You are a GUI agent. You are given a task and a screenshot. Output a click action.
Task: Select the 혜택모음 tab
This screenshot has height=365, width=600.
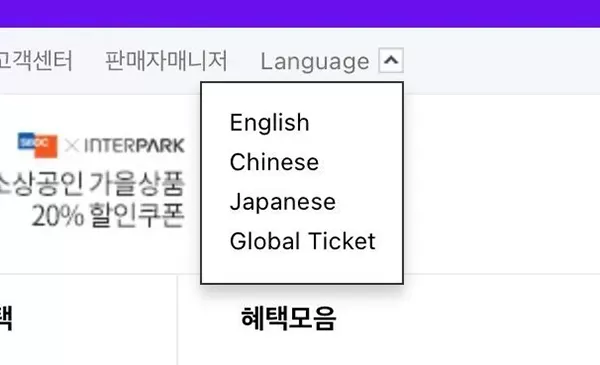click(x=289, y=318)
